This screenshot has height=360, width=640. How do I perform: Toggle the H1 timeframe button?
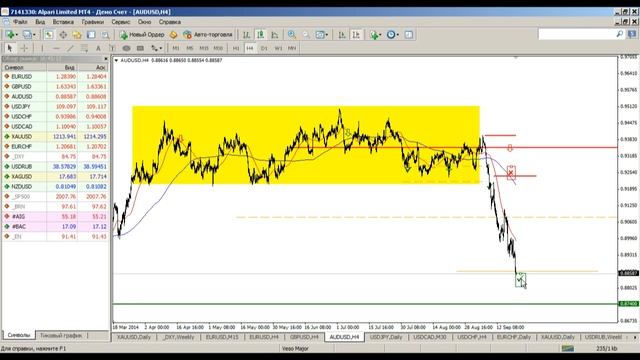pyautogui.click(x=236, y=48)
